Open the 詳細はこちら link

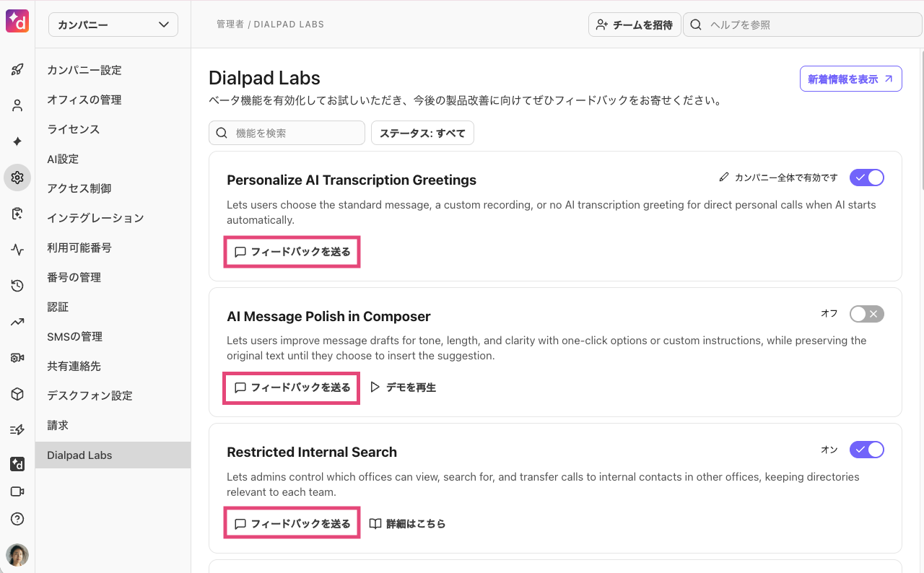click(407, 524)
